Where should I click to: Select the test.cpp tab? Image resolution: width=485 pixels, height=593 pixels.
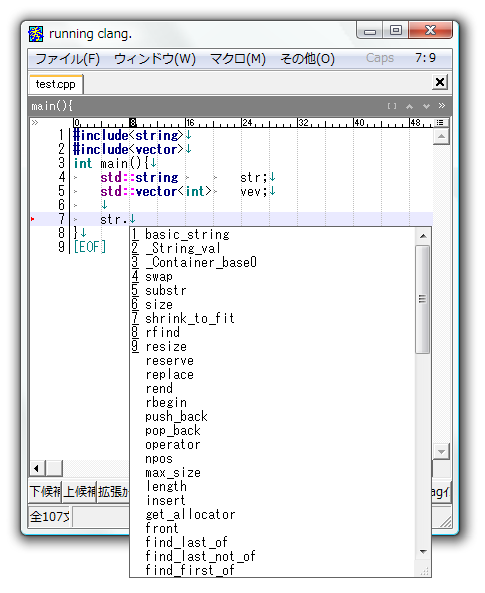(56, 84)
